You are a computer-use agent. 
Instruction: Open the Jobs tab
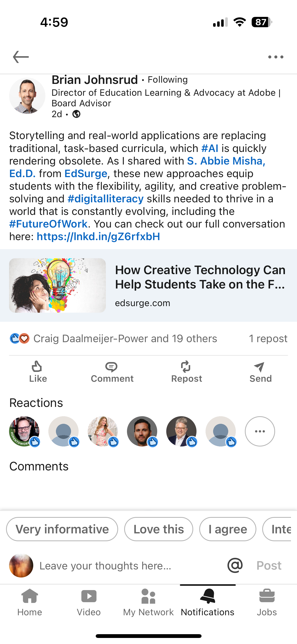pos(267,602)
